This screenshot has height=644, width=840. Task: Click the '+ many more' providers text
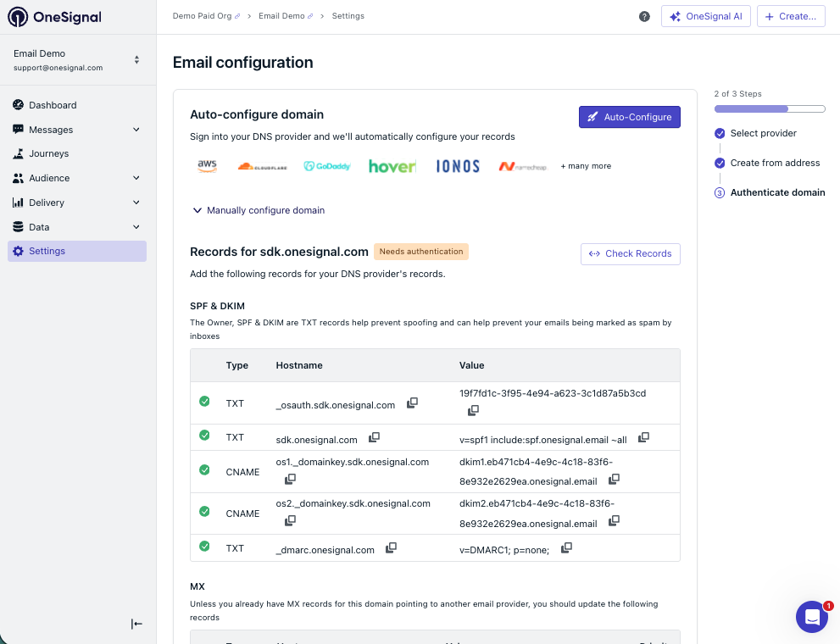(x=586, y=166)
